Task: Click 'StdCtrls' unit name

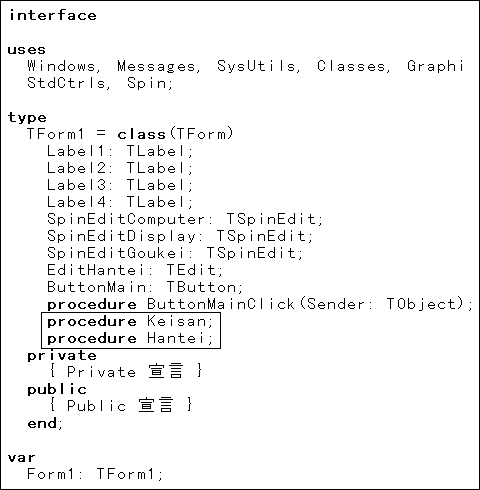Action: pyautogui.click(x=66, y=83)
